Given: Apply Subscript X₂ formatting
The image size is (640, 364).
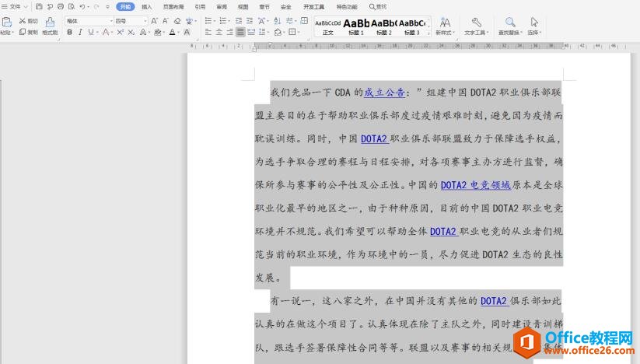Looking at the screenshot, I should [131, 32].
